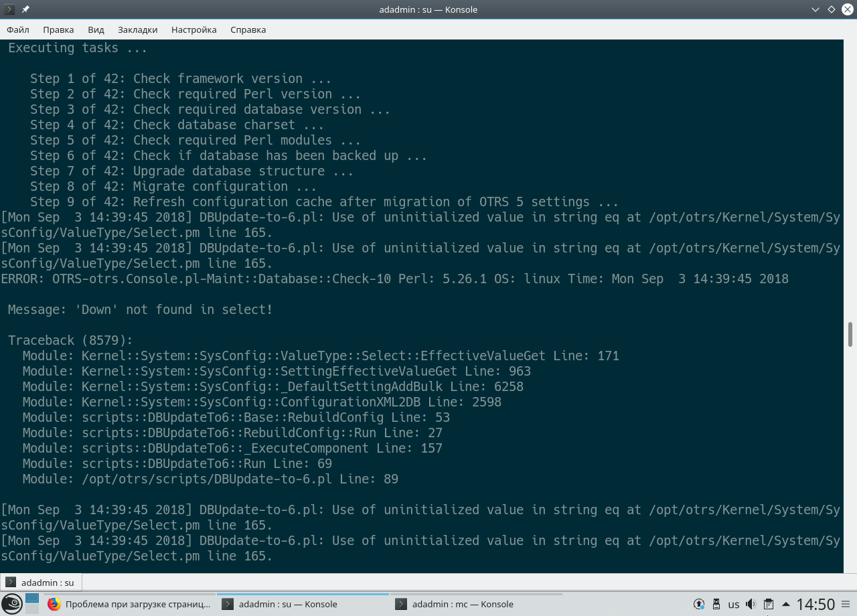This screenshot has width=857, height=616.
Task: Open the Файл menu
Action: tap(18, 29)
